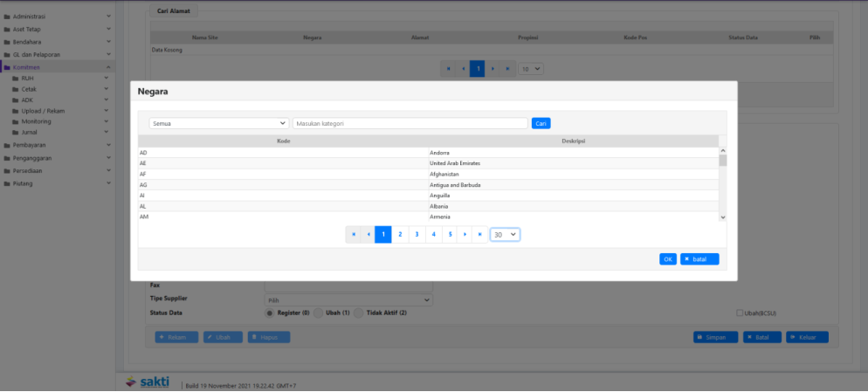Jump to last page in Negara list
The width and height of the screenshot is (868, 392).
(480, 235)
